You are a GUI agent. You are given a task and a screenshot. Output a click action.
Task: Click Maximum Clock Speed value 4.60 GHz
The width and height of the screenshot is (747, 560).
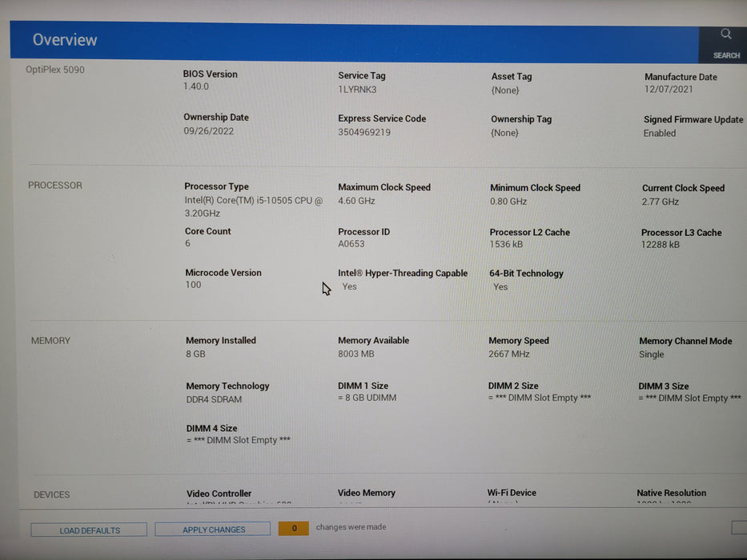[356, 201]
